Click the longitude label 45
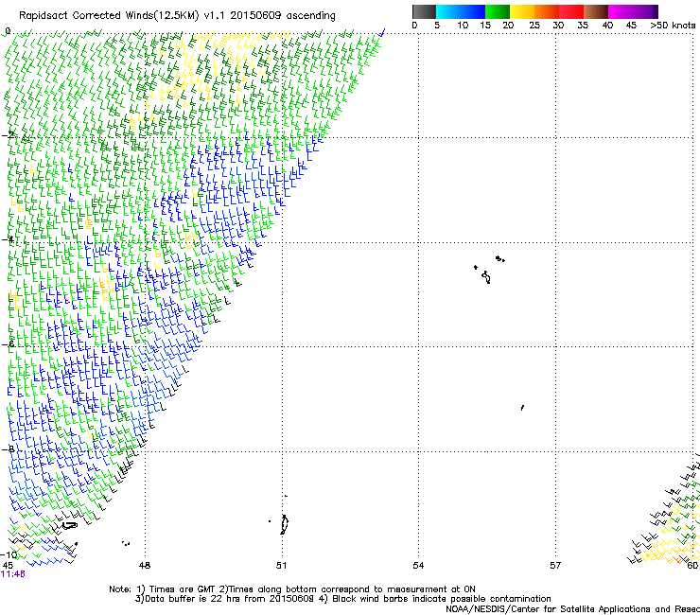 pos(8,566)
